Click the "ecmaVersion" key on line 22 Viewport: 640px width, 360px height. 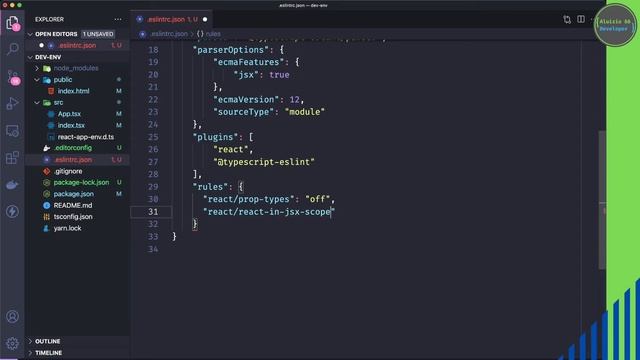[x=246, y=100]
